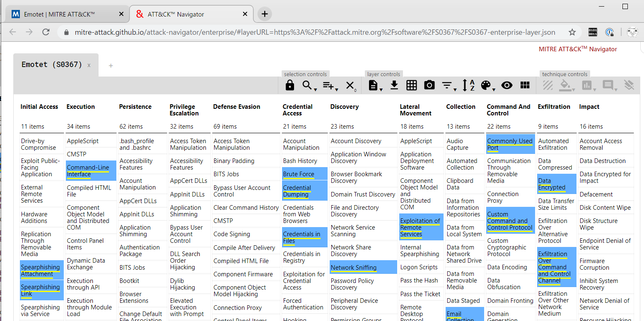This screenshot has height=321, width=644.
Task: Select Exfiltration Over Command and Control Channel
Action: (x=557, y=267)
